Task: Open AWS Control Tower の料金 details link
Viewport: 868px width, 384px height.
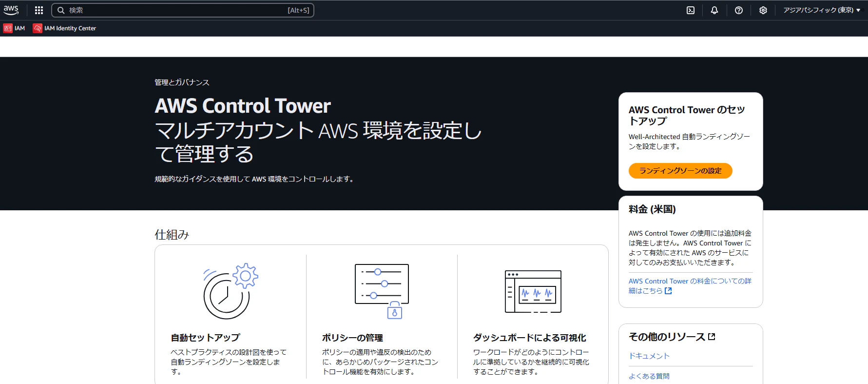Action: [x=690, y=286]
